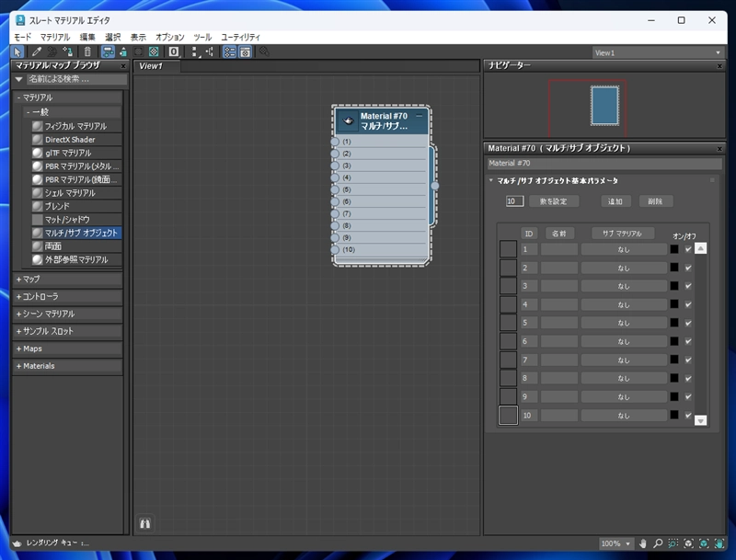The height and width of the screenshot is (560, 736).
Task: Click the trash can delete icon
Action: click(87, 51)
